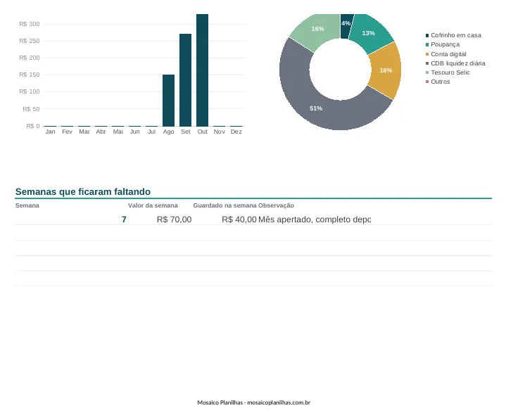Click the 'Mai' month axis label
506x420 pixels.
[x=118, y=132]
